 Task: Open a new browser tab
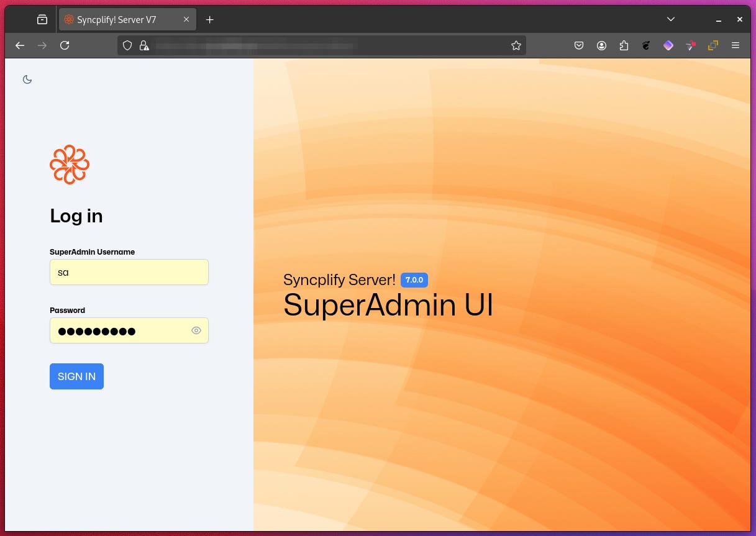click(x=210, y=20)
